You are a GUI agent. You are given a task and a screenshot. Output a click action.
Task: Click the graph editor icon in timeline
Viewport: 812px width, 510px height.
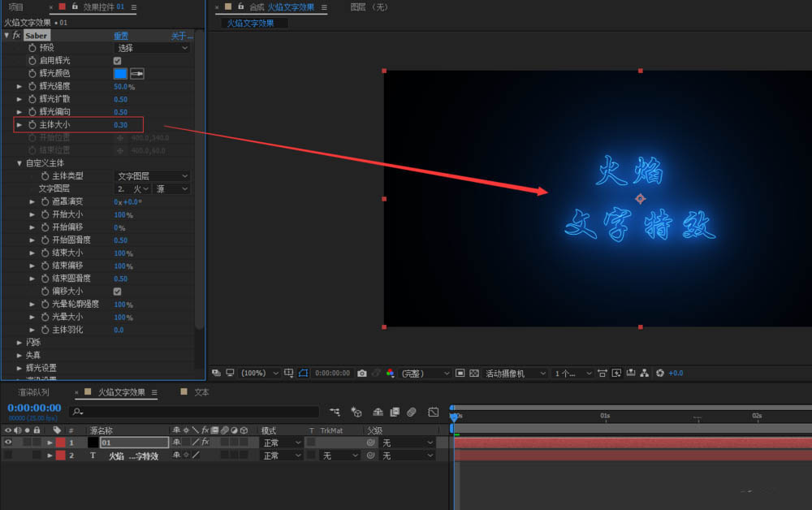tap(434, 413)
